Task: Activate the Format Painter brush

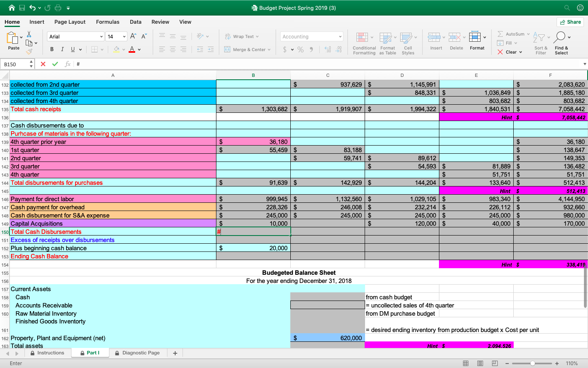Action: (x=29, y=52)
